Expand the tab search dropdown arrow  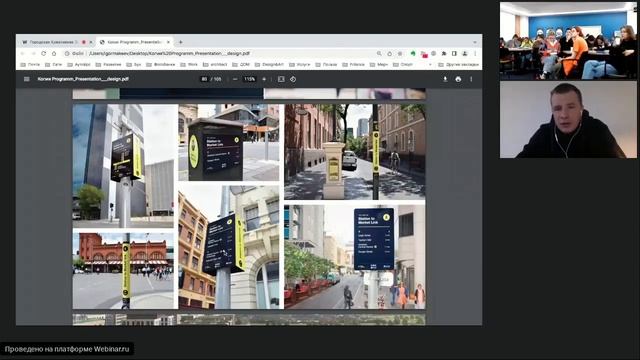[475, 42]
